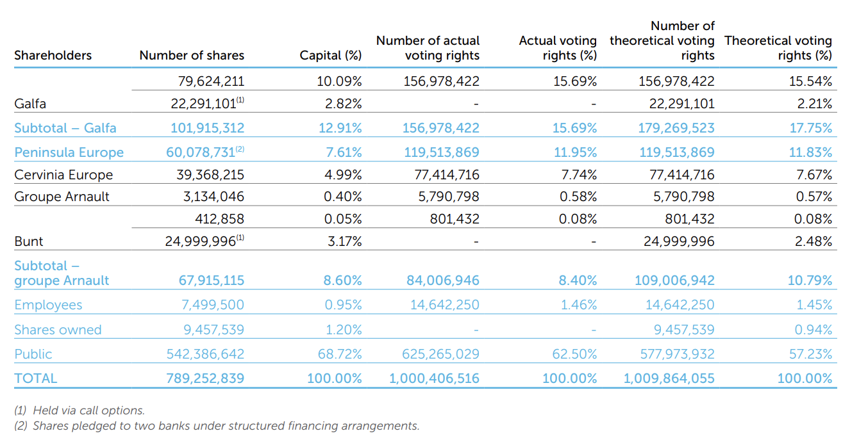Click the Employees row label
868x447 pixels.
(x=48, y=305)
